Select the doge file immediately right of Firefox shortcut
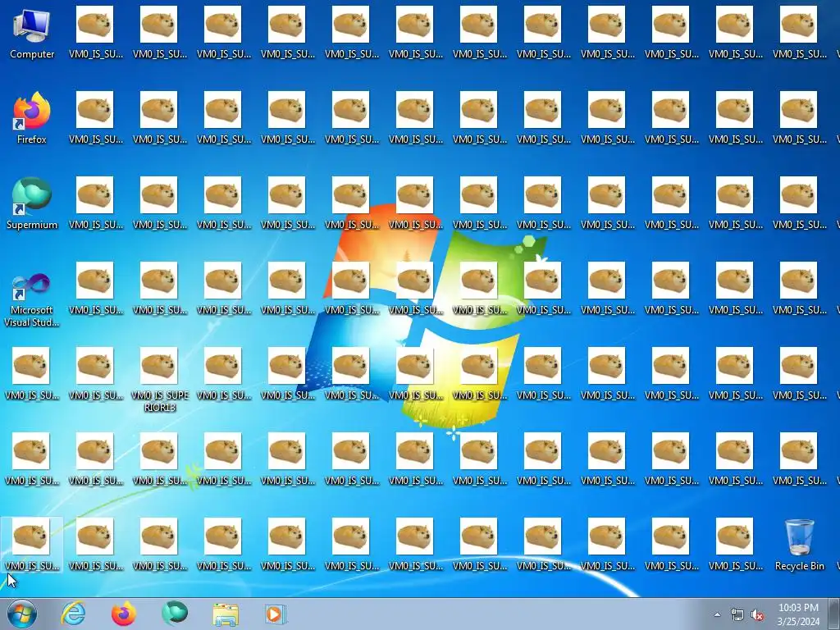The width and height of the screenshot is (840, 630). click(x=95, y=118)
